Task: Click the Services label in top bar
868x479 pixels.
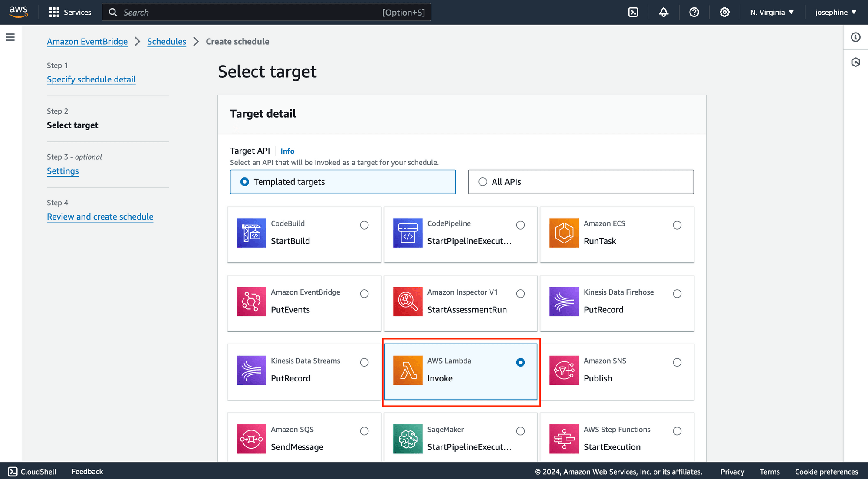Action: [78, 12]
